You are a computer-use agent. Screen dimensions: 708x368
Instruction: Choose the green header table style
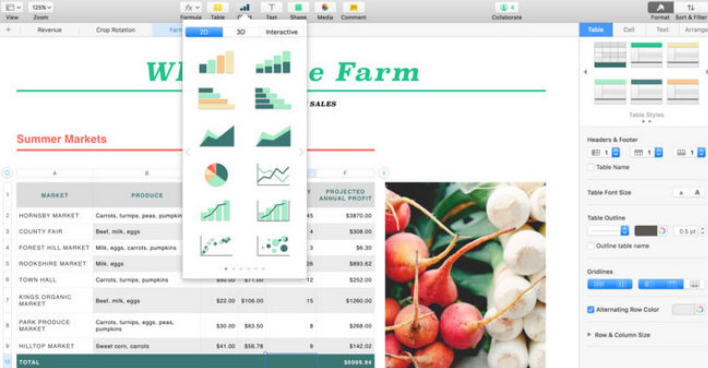pos(647,55)
